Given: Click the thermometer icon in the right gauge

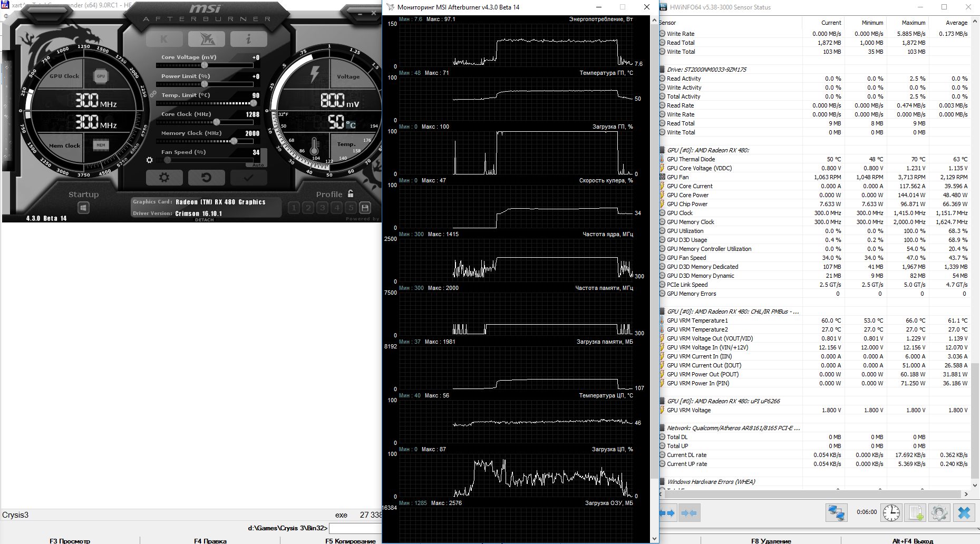Looking at the screenshot, I should (x=315, y=147).
